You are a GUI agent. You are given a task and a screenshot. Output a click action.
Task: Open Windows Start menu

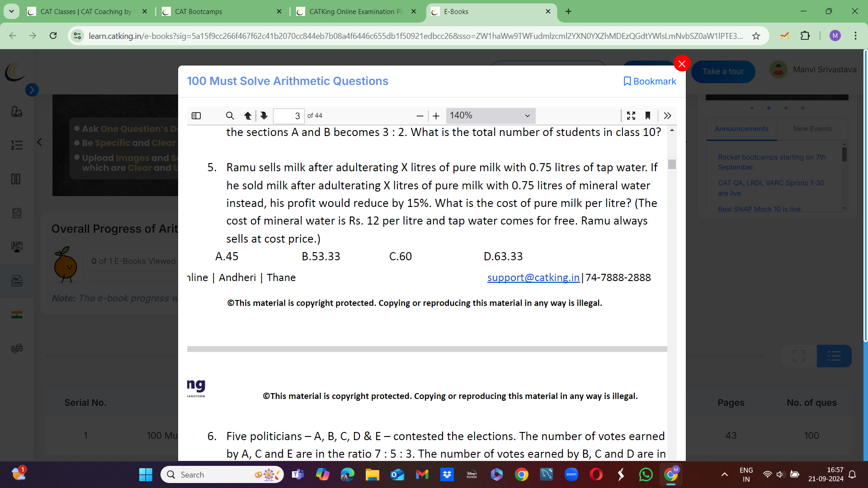(146, 474)
